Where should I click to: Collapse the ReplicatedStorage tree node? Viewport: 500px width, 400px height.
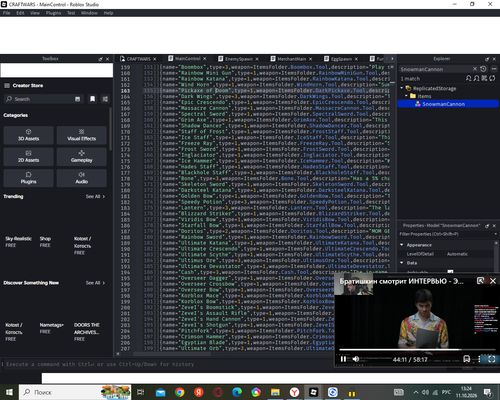[402, 88]
